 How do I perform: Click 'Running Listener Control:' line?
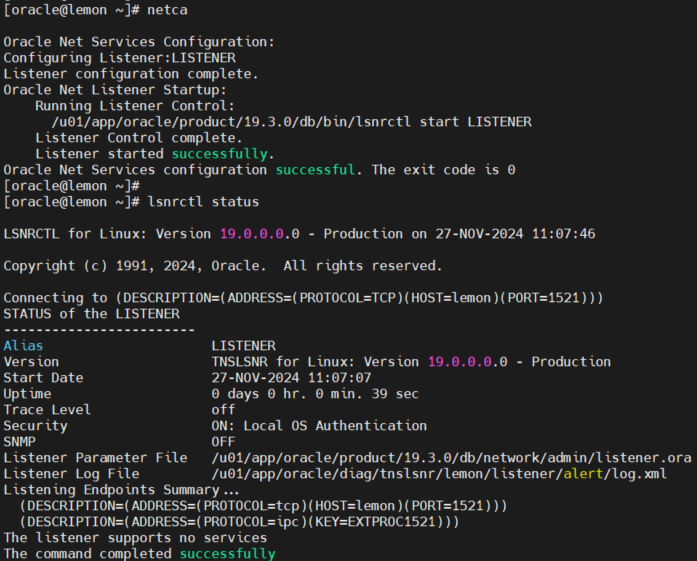(135, 106)
